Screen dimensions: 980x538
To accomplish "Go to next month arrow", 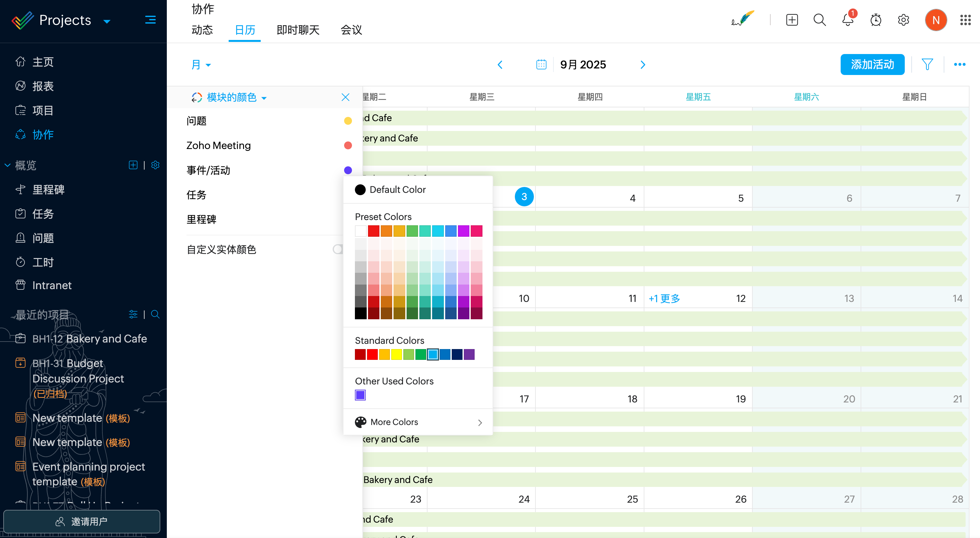I will 642,65.
